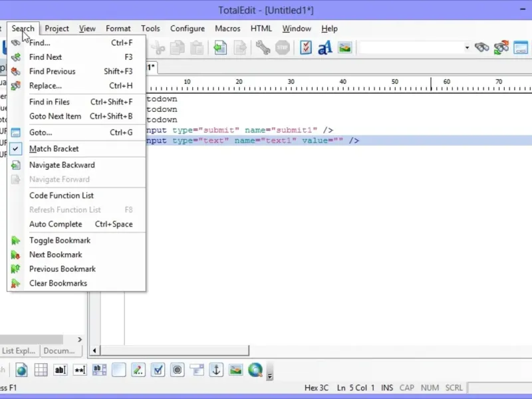532x399 pixels.
Task: Choose Find in Files menu entry
Action: tap(76, 102)
